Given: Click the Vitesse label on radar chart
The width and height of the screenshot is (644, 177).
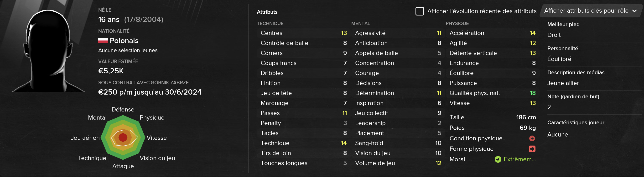Looking at the screenshot, I should pyautogui.click(x=156, y=138).
